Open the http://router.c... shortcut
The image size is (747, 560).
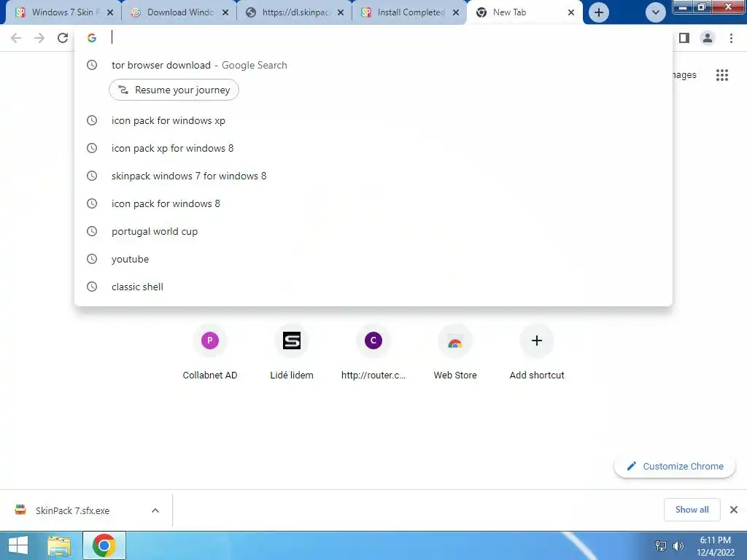[x=373, y=352]
